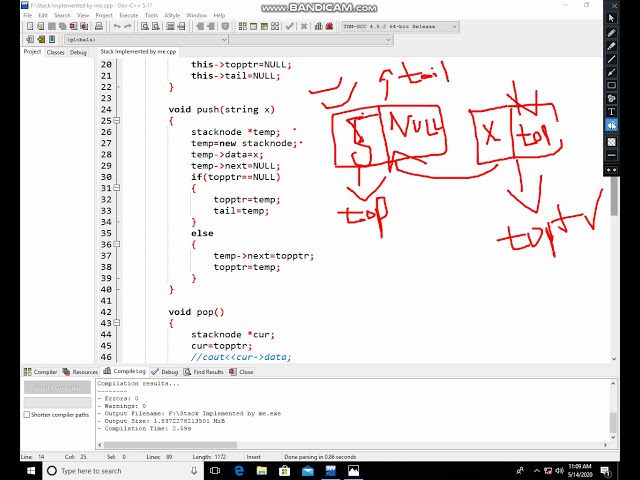
Task: Select the cursor tool in drawing toolbar
Action: point(611,18)
